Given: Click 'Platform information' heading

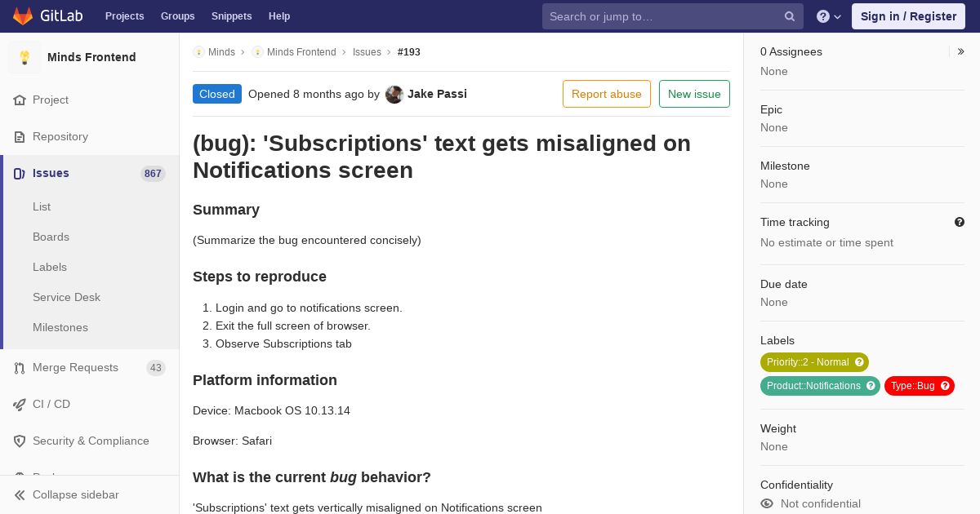Looking at the screenshot, I should [x=265, y=380].
